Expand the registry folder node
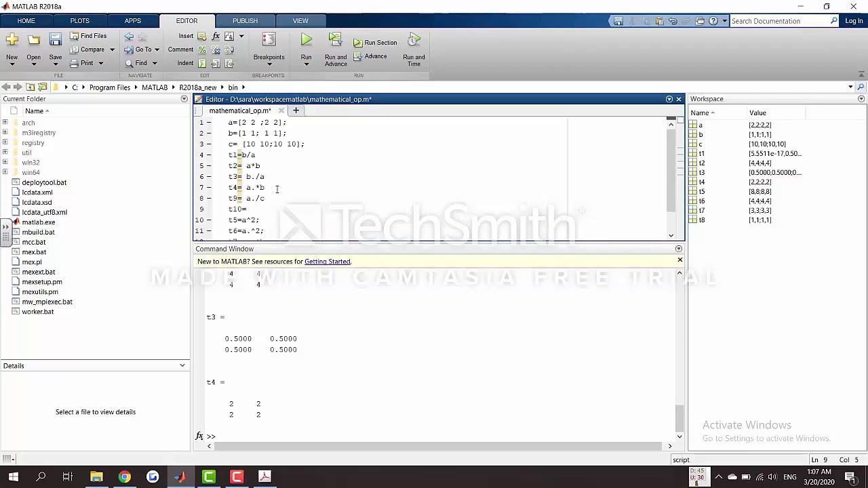Viewport: 868px width, 488px height. [x=5, y=142]
